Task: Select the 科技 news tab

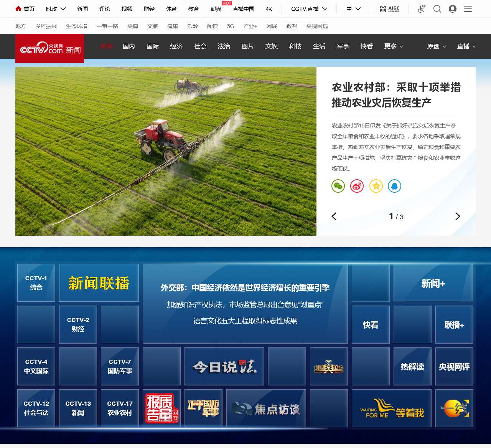Action: (295, 46)
